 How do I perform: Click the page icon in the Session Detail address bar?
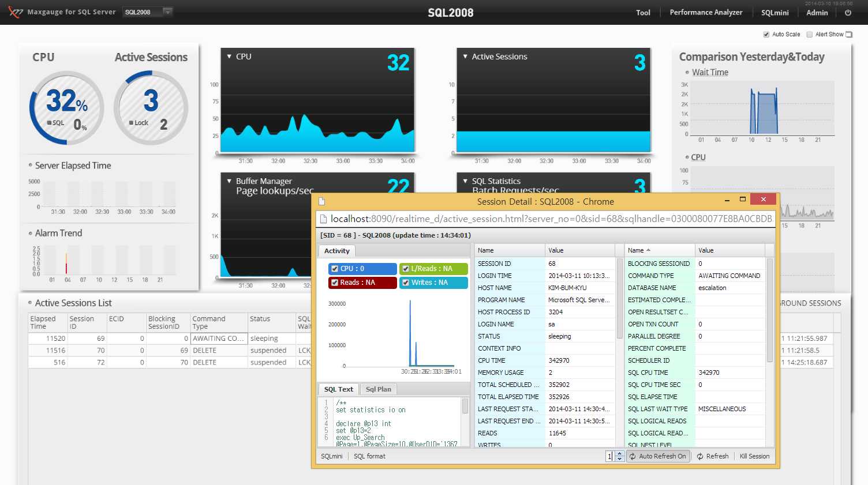tap(324, 219)
